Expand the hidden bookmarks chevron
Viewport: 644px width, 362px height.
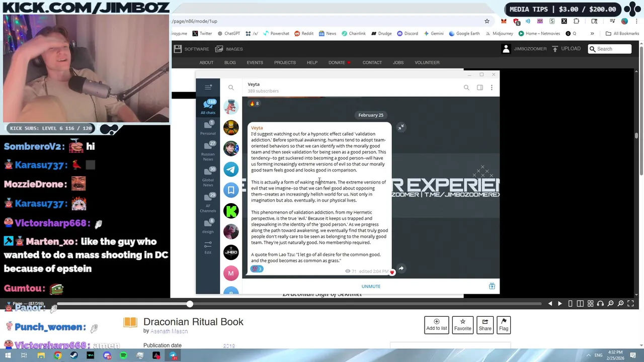[592, 34]
